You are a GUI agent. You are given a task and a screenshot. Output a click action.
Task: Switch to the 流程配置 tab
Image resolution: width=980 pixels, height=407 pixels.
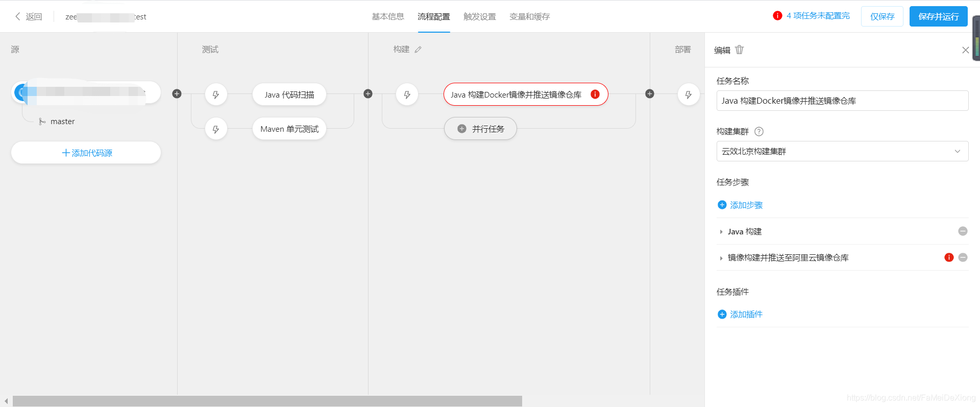point(434,16)
